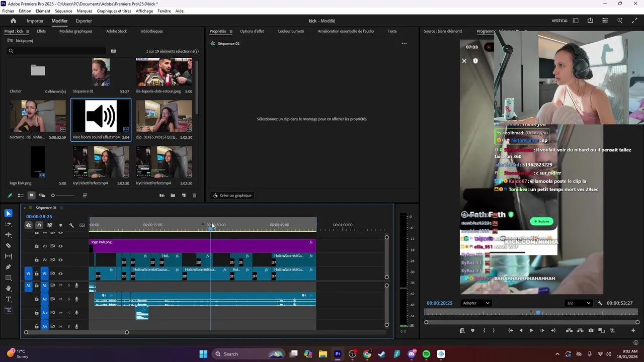Open Séquence 01 timeline panel menu
Screen dimensions: 644x362
click(61, 208)
